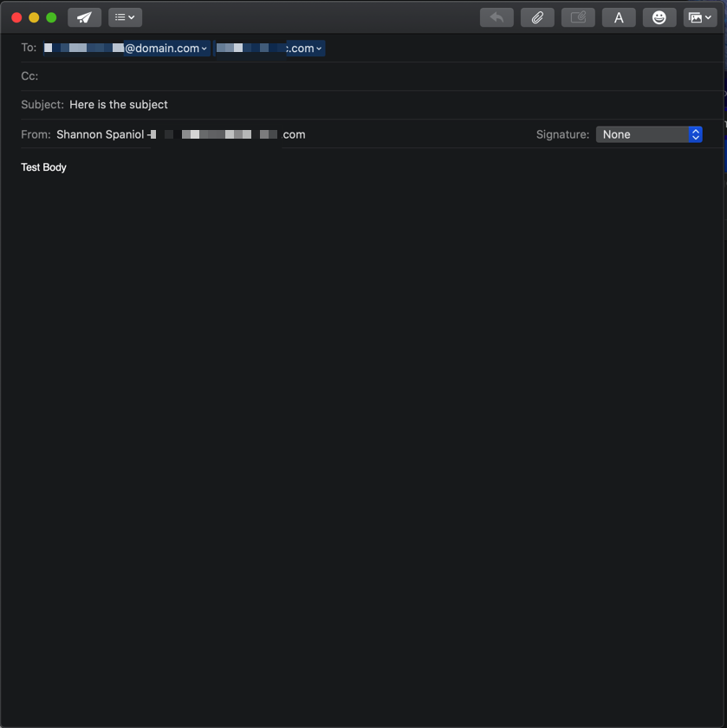
Task: Open the message header fields list icon
Action: tap(120, 16)
